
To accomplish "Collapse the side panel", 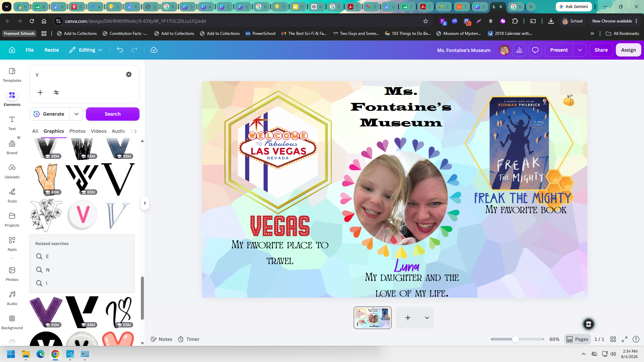I will click(145, 203).
